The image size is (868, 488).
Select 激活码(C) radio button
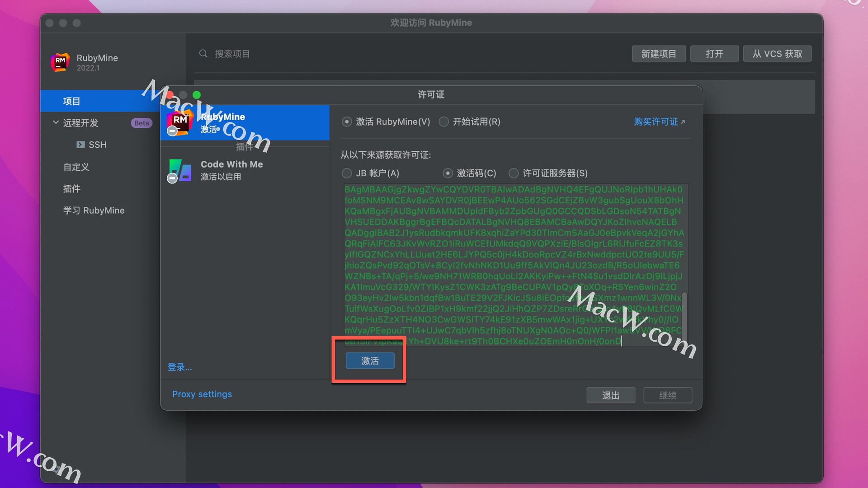[x=448, y=174]
